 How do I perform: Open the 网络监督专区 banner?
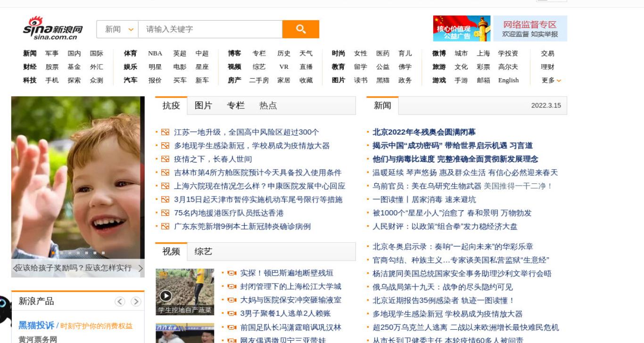530,28
